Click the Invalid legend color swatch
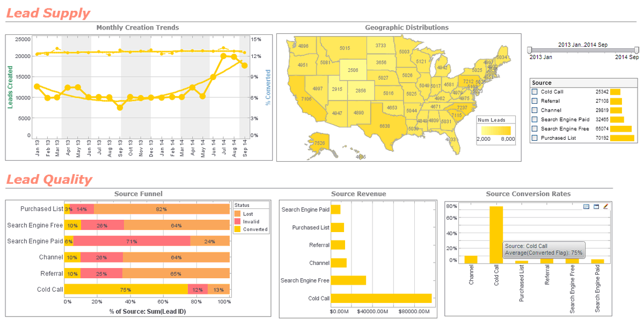The height and width of the screenshot is (325, 644). [236, 221]
